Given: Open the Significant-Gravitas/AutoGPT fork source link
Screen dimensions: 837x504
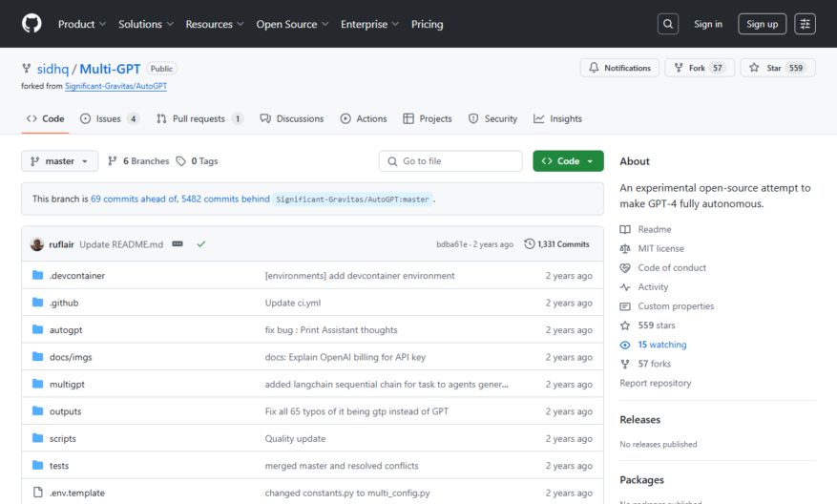Looking at the screenshot, I should click(x=115, y=86).
